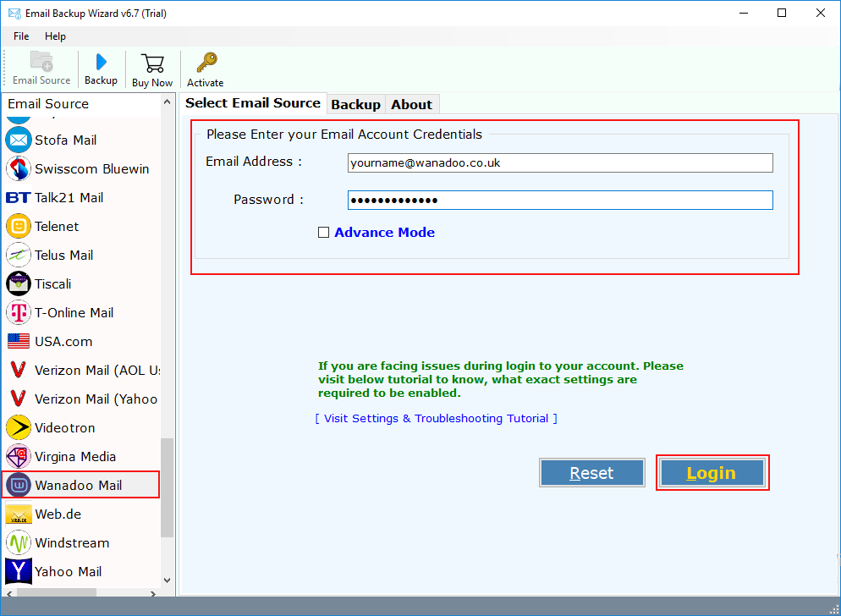Select the Telenet list entry text
Image resolution: width=841 pixels, height=616 pixels.
[57, 227]
